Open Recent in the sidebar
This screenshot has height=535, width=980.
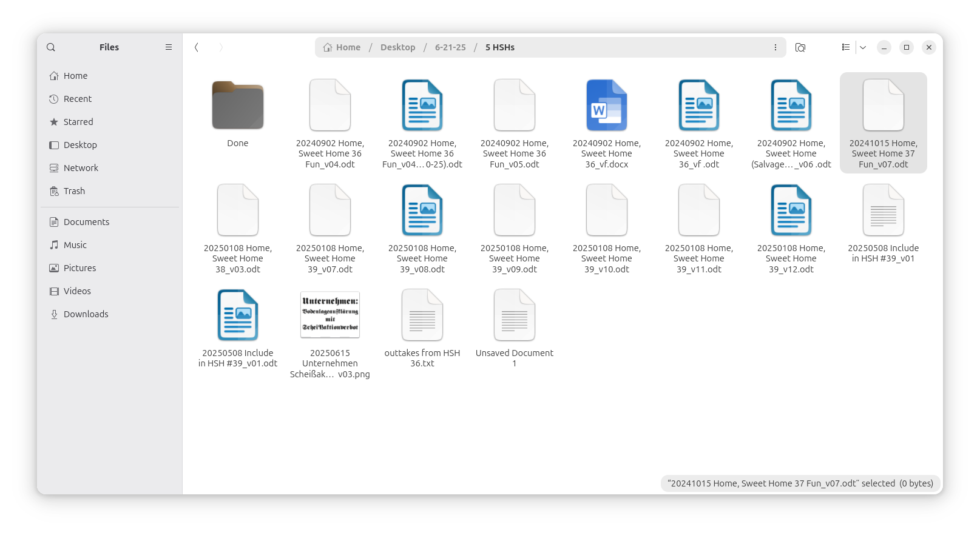point(78,99)
